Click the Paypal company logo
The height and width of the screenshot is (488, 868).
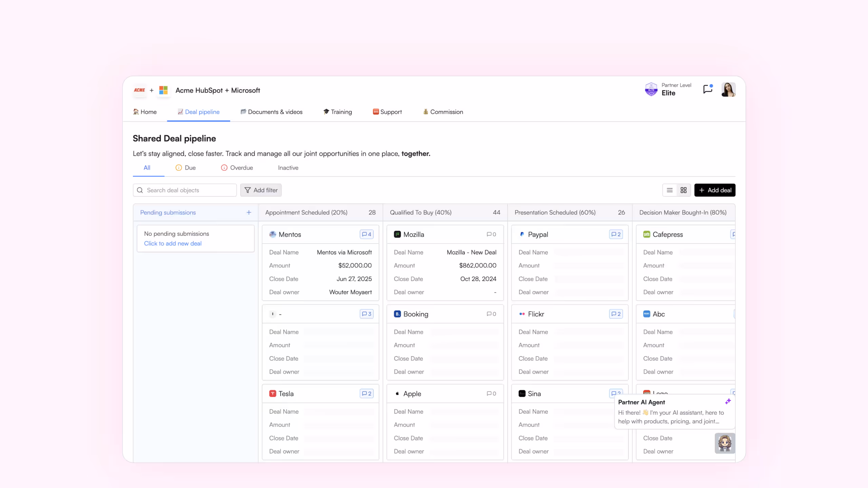(522, 234)
